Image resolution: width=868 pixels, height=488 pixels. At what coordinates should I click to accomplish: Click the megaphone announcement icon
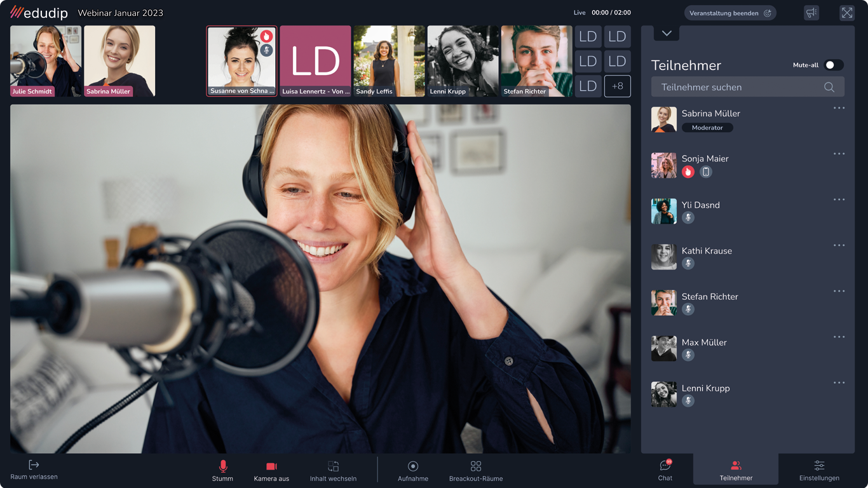(811, 13)
